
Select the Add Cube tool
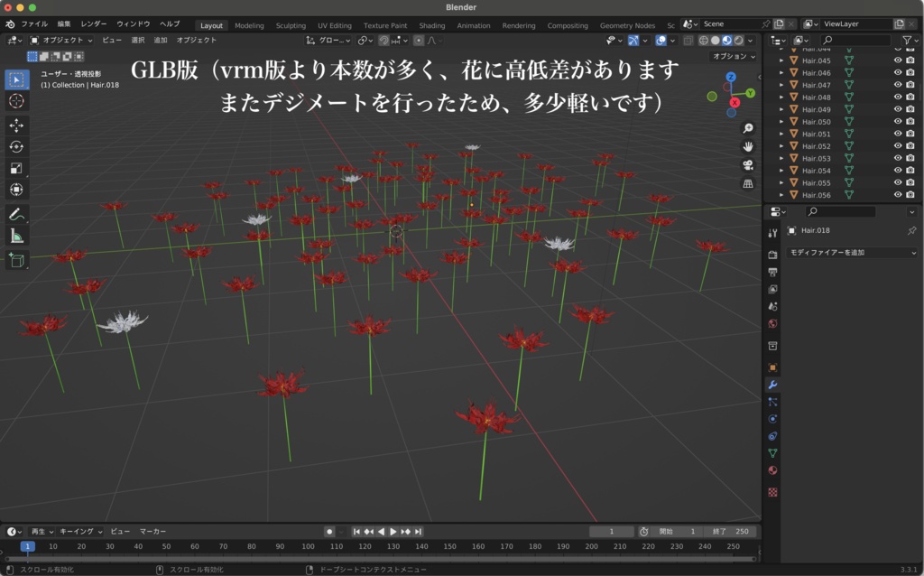[16, 260]
